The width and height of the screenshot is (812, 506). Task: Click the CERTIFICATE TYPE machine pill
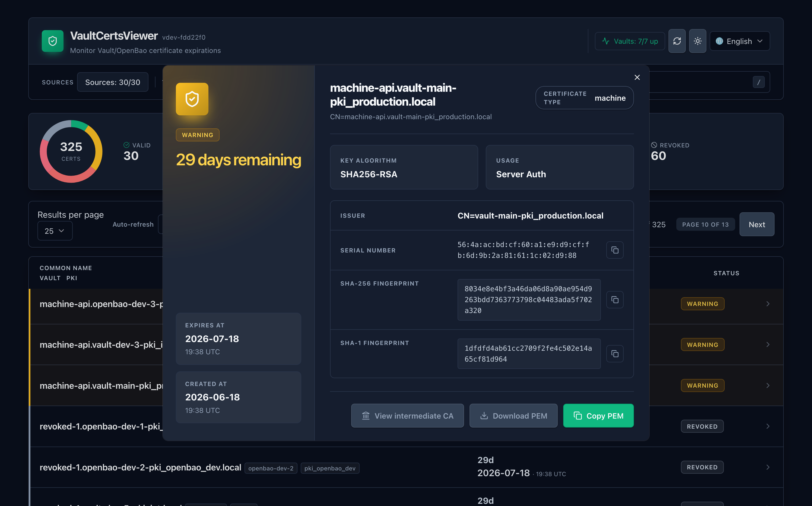(584, 98)
